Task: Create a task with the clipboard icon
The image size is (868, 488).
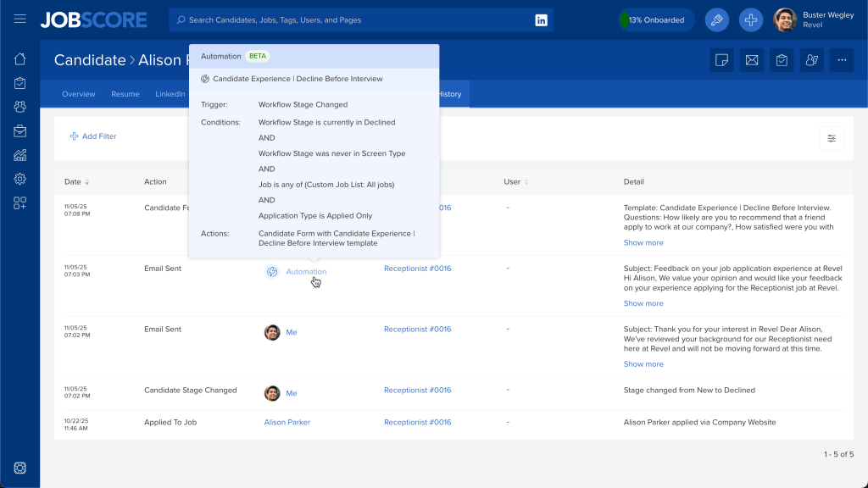Action: pyautogui.click(x=782, y=60)
